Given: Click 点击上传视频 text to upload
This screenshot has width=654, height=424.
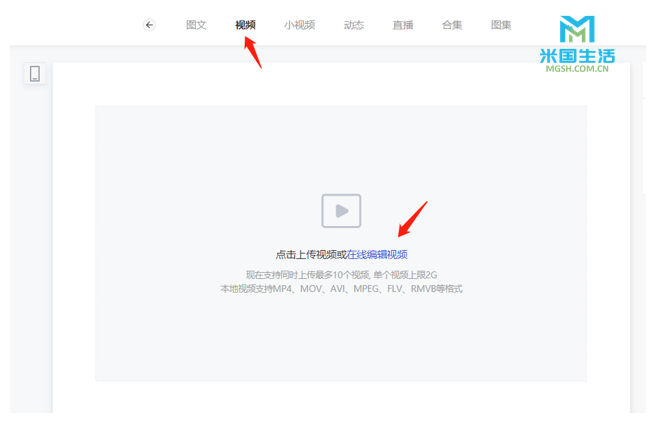Looking at the screenshot, I should 306,254.
